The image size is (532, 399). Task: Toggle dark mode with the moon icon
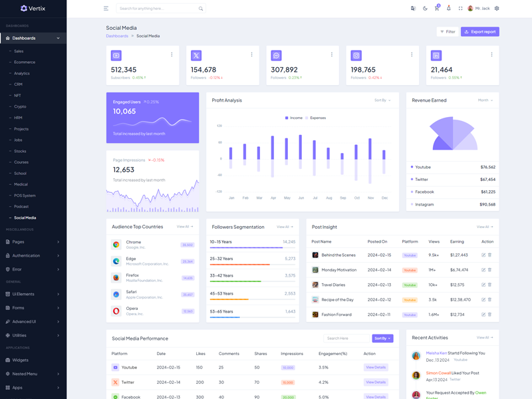[426, 9]
